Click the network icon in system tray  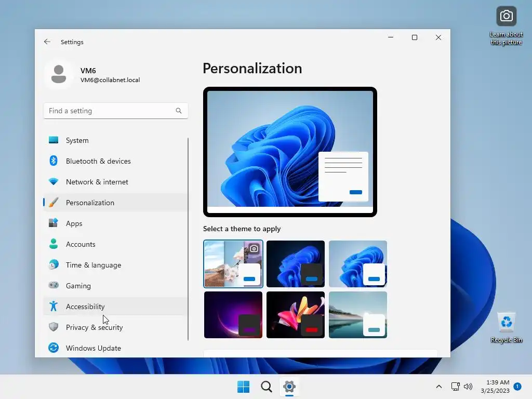click(x=455, y=387)
